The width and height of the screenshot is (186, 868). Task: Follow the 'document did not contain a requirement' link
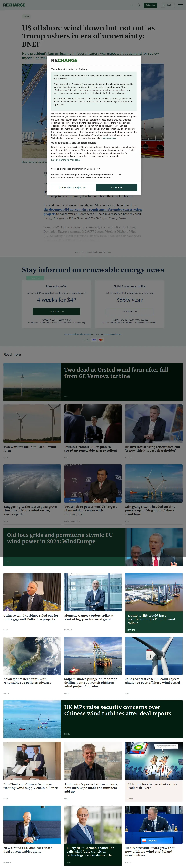coord(93,212)
